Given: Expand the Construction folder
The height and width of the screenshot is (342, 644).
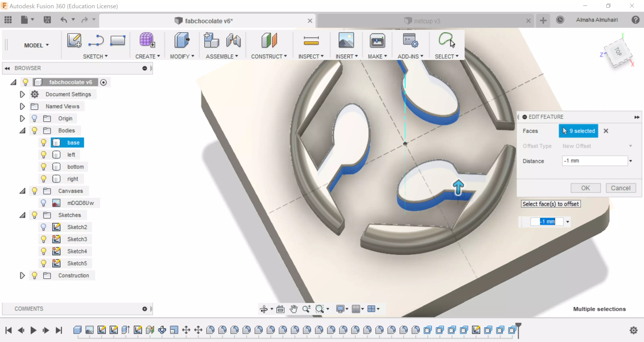Looking at the screenshot, I should click(x=22, y=276).
